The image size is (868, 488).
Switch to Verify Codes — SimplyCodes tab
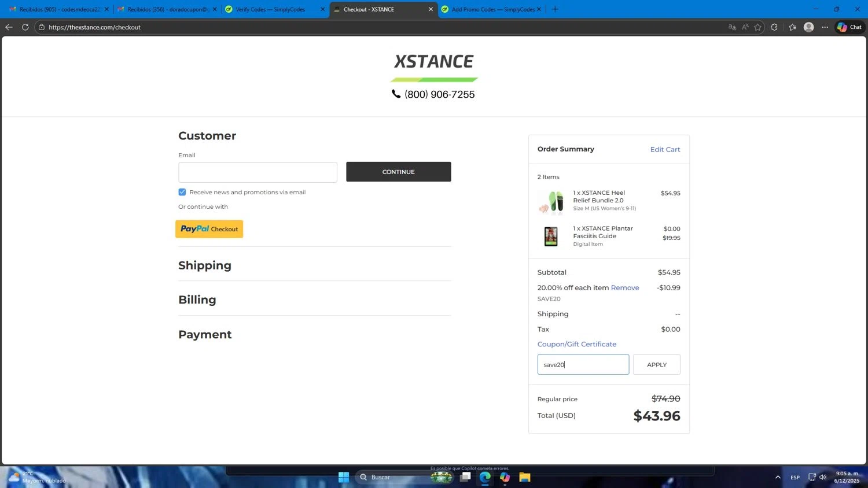275,9
